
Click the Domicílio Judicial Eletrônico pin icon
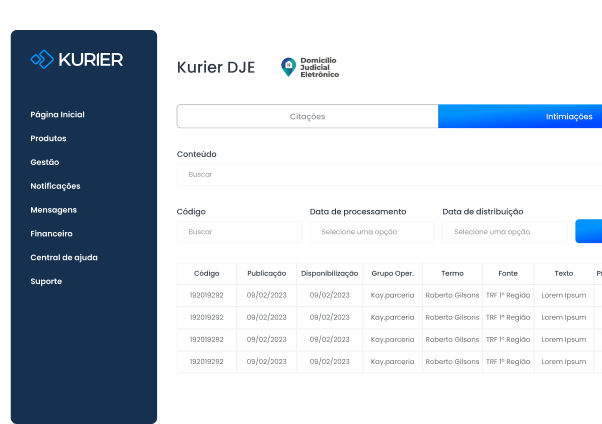[x=288, y=67]
